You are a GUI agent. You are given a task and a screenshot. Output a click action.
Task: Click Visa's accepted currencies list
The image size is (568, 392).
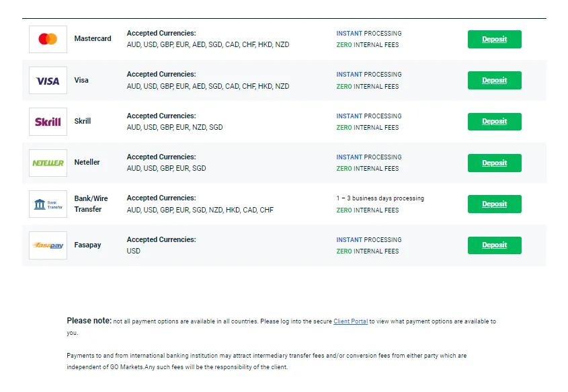point(208,86)
